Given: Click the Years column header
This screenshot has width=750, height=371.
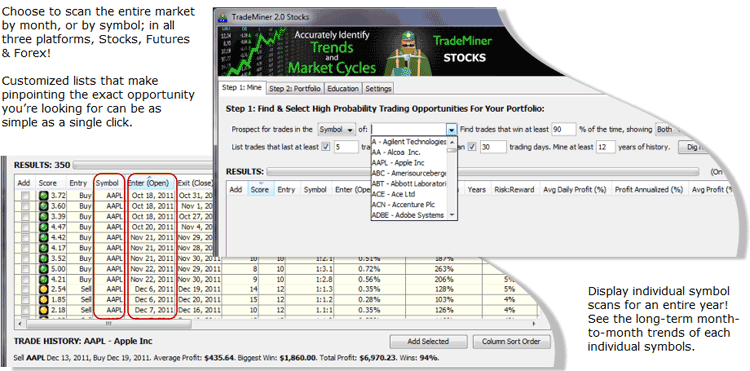Looking at the screenshot, I should coord(476,189).
